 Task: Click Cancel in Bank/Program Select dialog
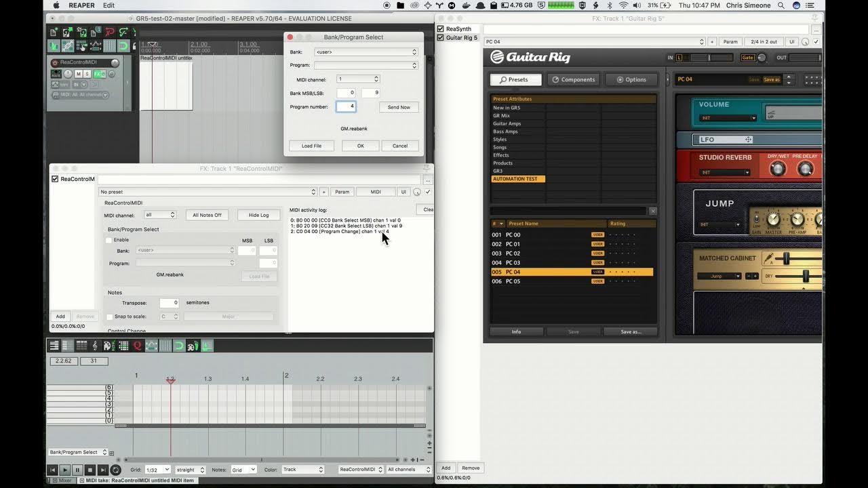coord(400,146)
